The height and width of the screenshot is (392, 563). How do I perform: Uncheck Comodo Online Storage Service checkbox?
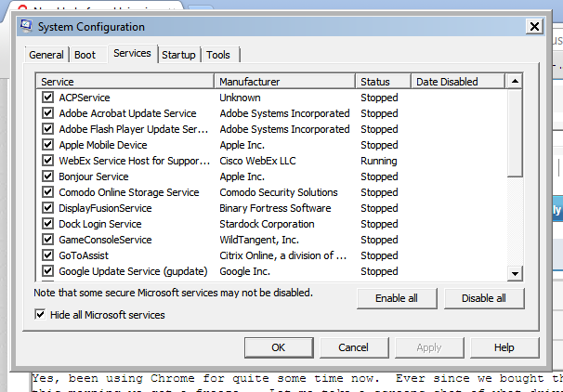(x=47, y=191)
